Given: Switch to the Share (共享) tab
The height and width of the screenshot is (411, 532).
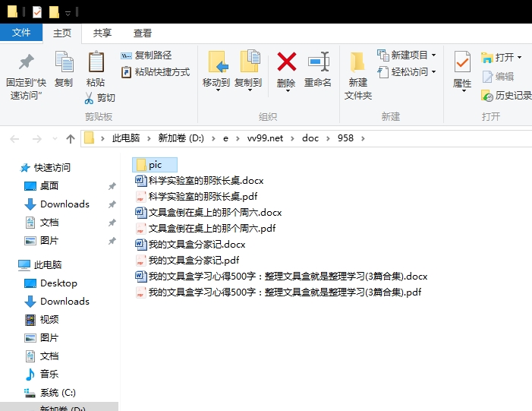Looking at the screenshot, I should [102, 33].
